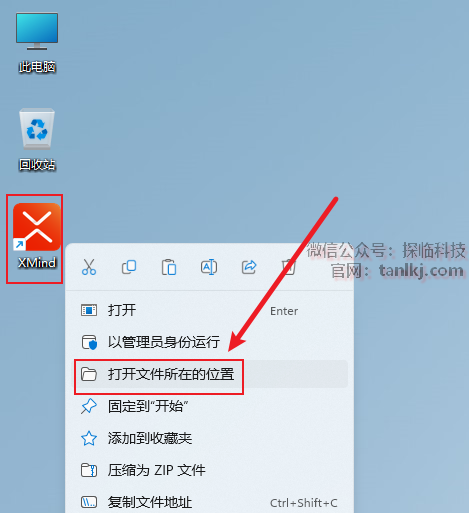Click the Share arrow icon
This screenshot has width=469, height=513.
tap(249, 267)
